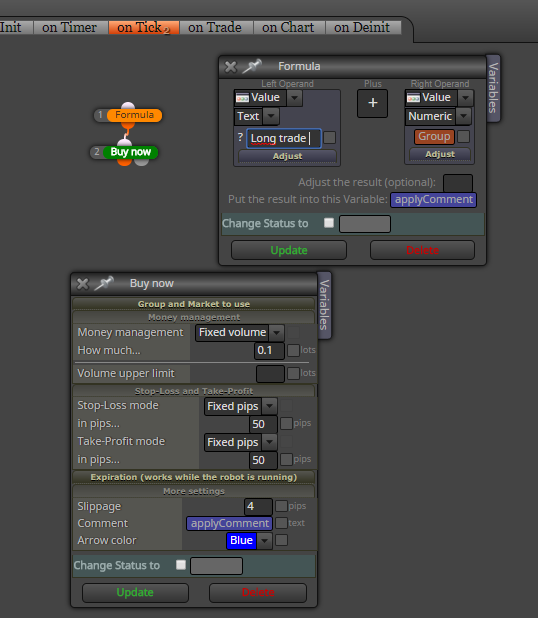Click Adjust under the Left Operand
The width and height of the screenshot is (538, 618).
click(287, 156)
